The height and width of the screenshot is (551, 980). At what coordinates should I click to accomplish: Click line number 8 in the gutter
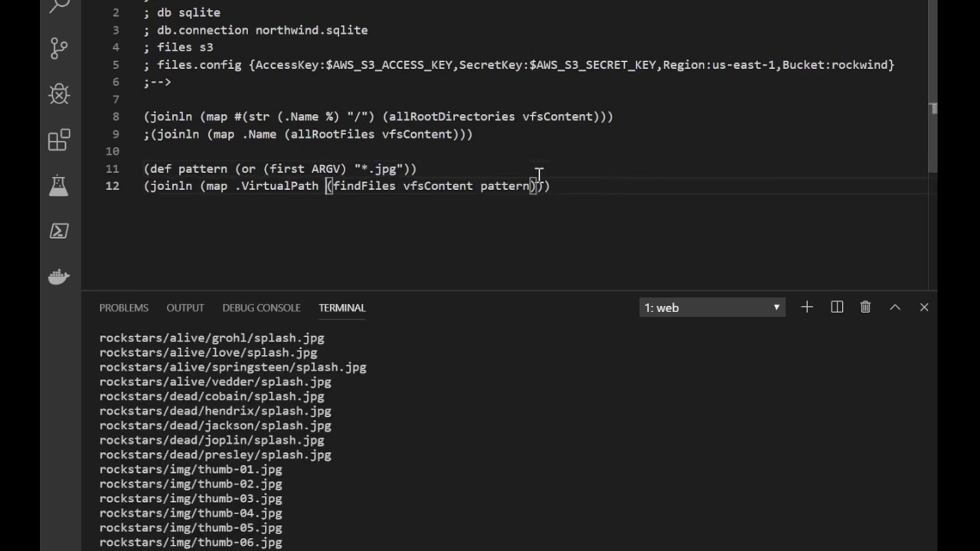click(116, 116)
